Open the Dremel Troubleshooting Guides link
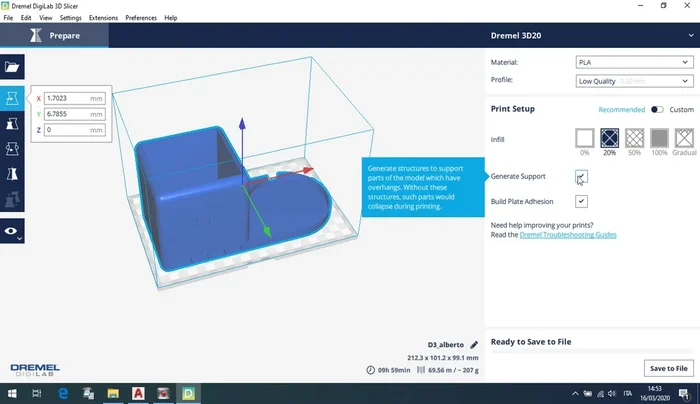Viewport: 700px width, 404px height. 568,234
